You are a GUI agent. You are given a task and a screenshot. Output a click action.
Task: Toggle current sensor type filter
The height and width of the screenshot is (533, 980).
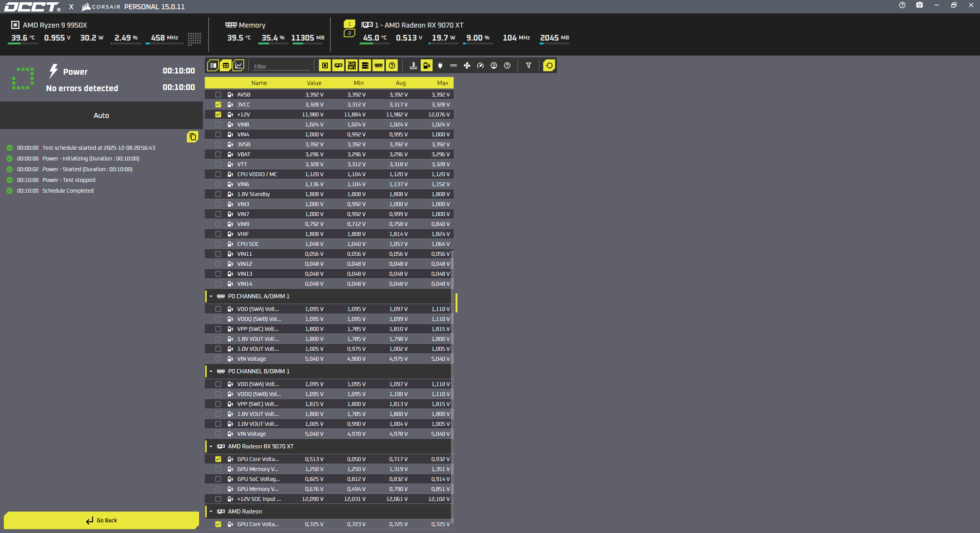[454, 65]
